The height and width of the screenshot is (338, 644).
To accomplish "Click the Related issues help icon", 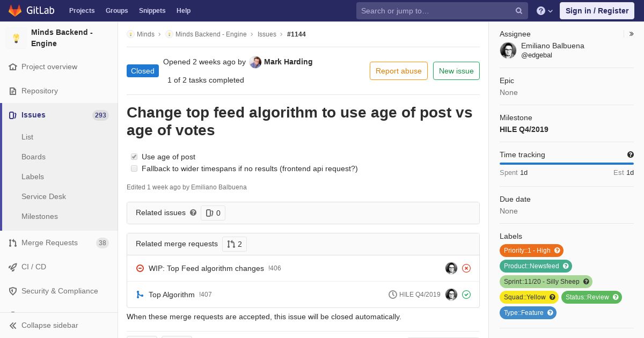I will tap(193, 212).
